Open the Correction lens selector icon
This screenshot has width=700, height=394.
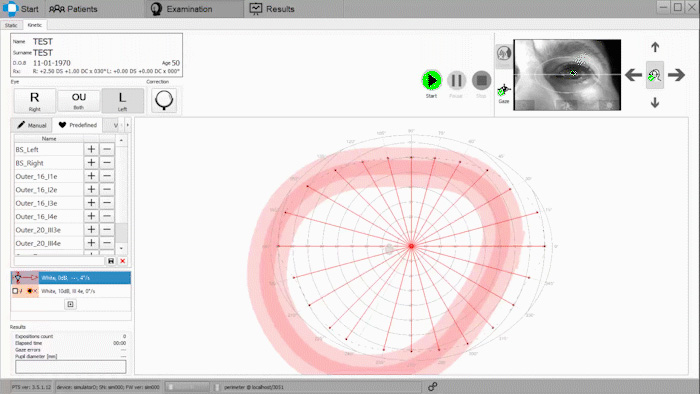click(164, 100)
